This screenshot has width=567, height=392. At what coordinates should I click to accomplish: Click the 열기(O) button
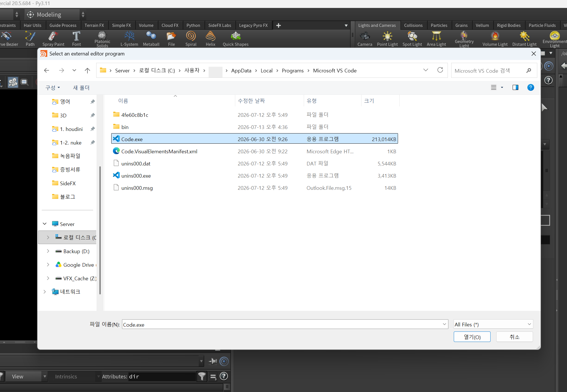click(472, 337)
